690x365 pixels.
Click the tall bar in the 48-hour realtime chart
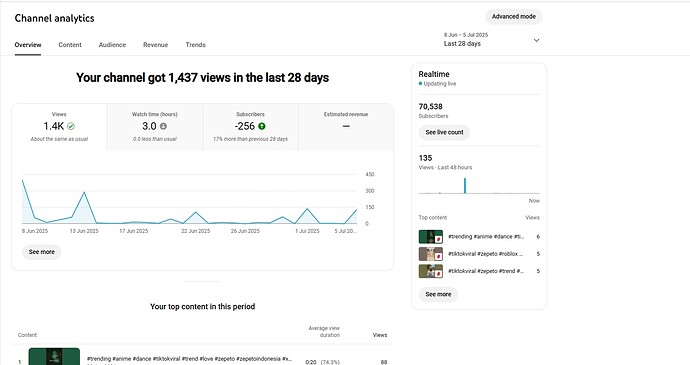pos(465,185)
